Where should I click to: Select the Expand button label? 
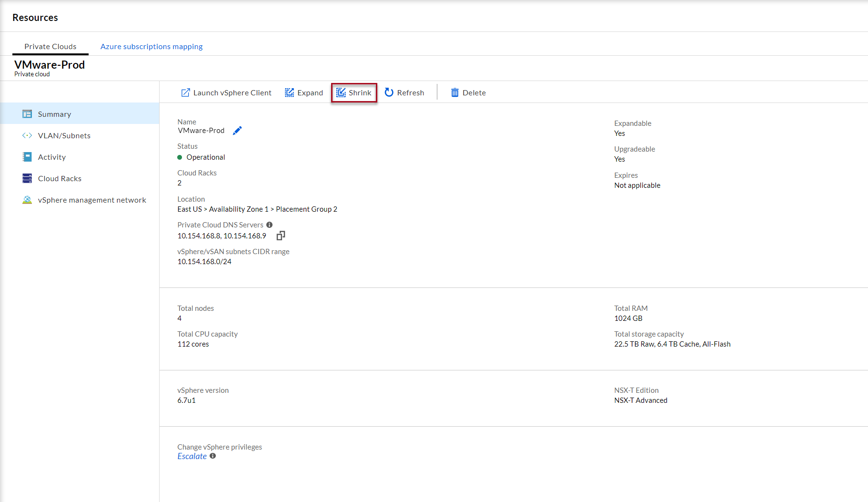(310, 92)
